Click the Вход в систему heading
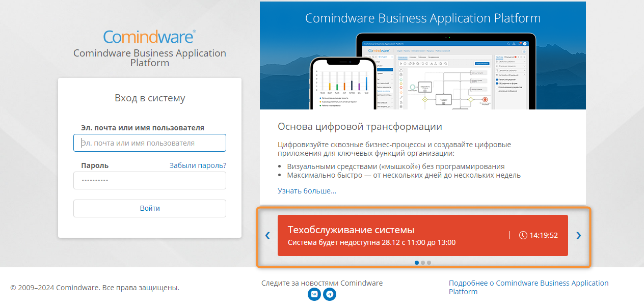 point(150,98)
